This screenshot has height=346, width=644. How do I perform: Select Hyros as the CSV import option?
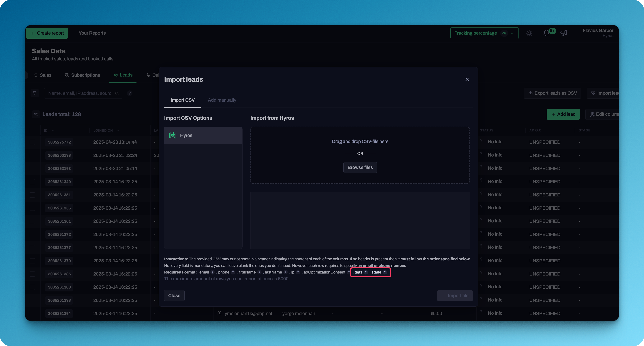(203, 135)
